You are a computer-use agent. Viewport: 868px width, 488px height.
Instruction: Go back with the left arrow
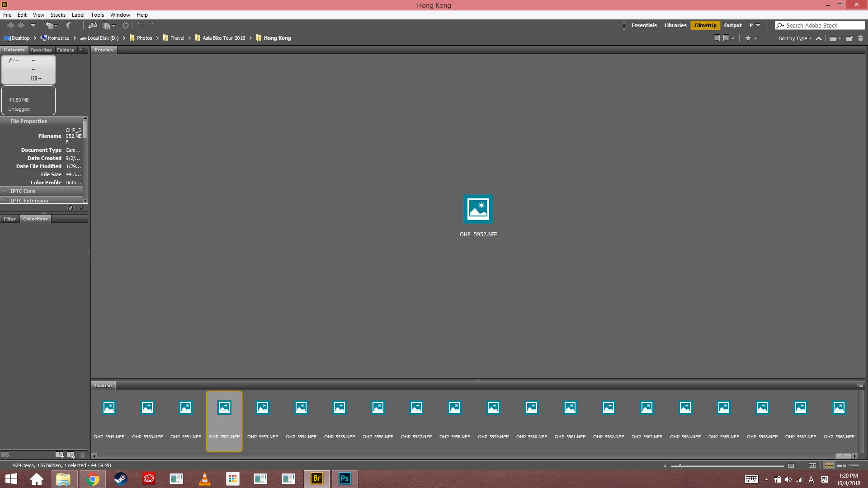tap(10, 25)
